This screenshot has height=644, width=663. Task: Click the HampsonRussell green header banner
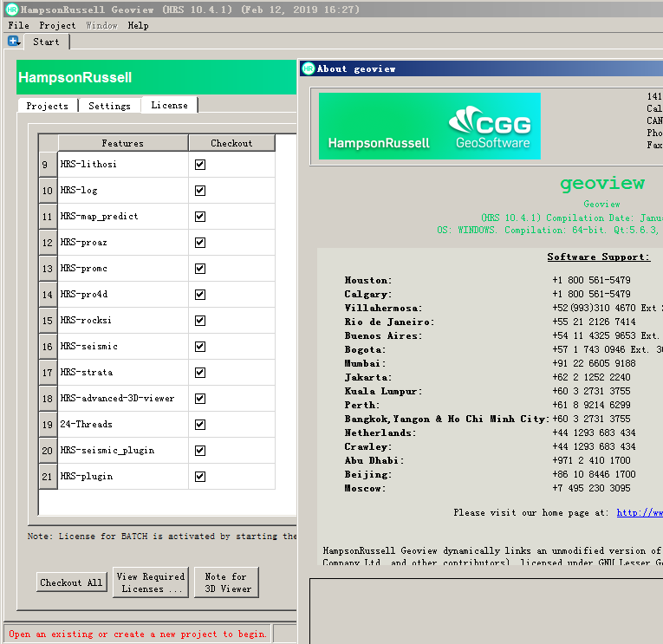(157, 77)
